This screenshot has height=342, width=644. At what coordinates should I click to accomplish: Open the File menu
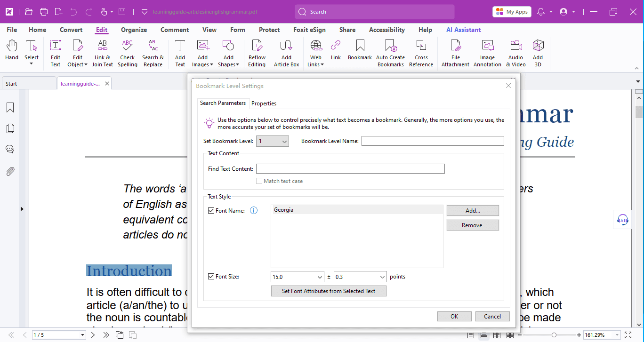[x=12, y=30]
